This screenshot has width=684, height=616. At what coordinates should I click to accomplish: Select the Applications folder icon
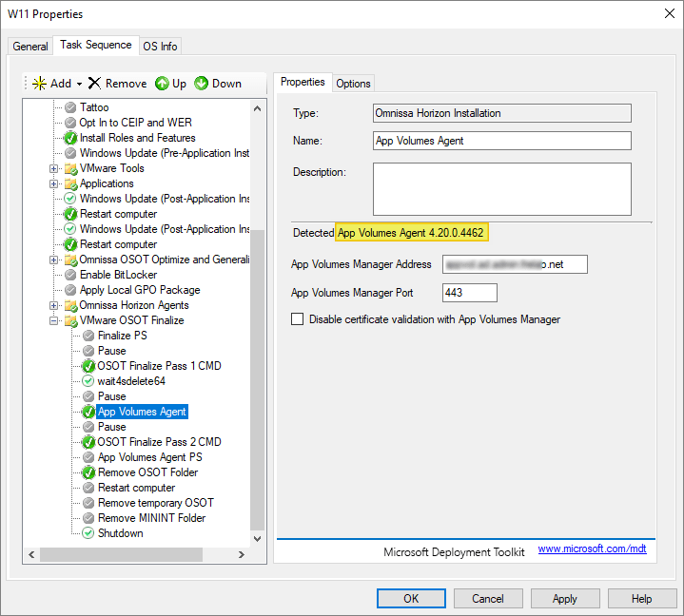click(x=70, y=183)
